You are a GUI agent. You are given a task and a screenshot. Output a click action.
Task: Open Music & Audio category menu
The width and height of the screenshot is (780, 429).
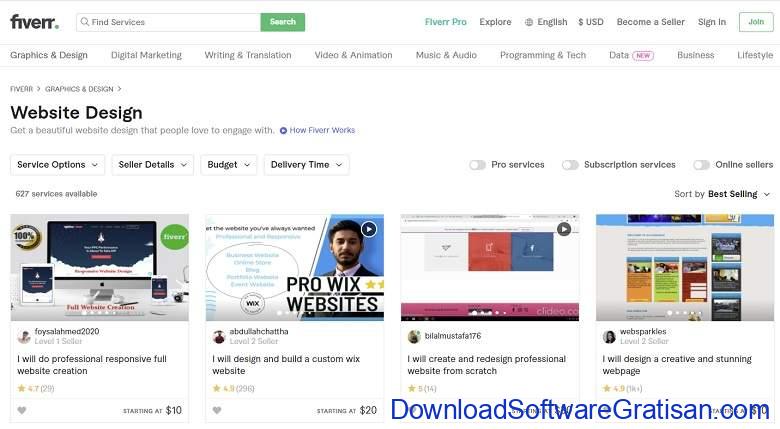[x=446, y=55]
